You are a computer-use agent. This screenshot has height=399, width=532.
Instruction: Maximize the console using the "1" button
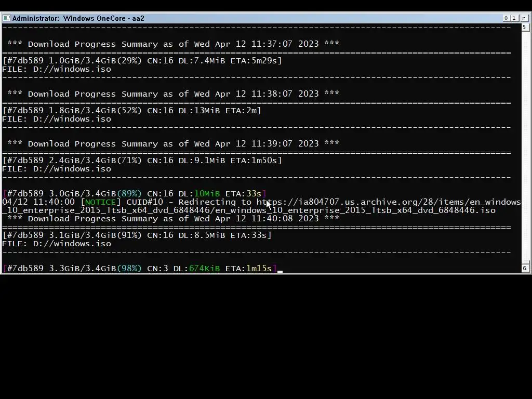pos(514,18)
